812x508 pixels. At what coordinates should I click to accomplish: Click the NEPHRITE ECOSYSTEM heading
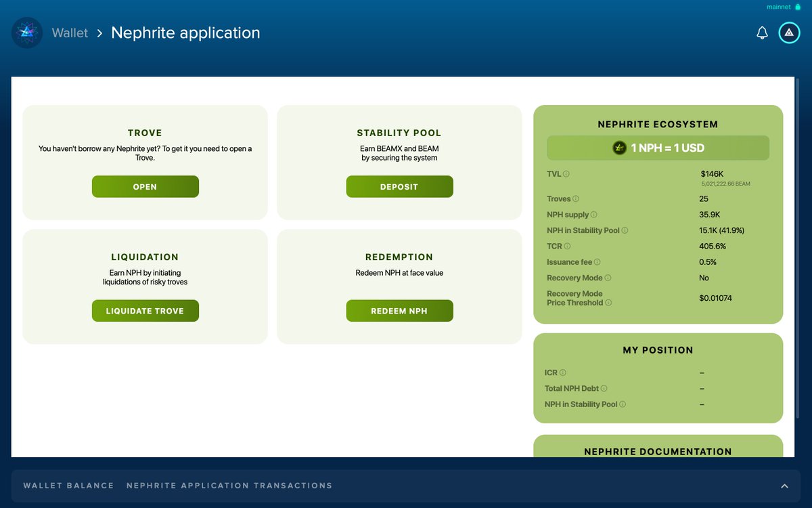[x=658, y=125]
